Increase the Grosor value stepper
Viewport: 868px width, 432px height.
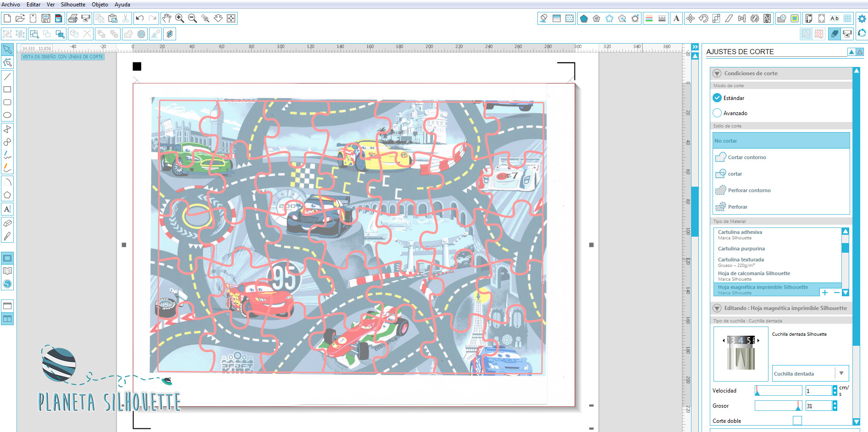coord(835,403)
